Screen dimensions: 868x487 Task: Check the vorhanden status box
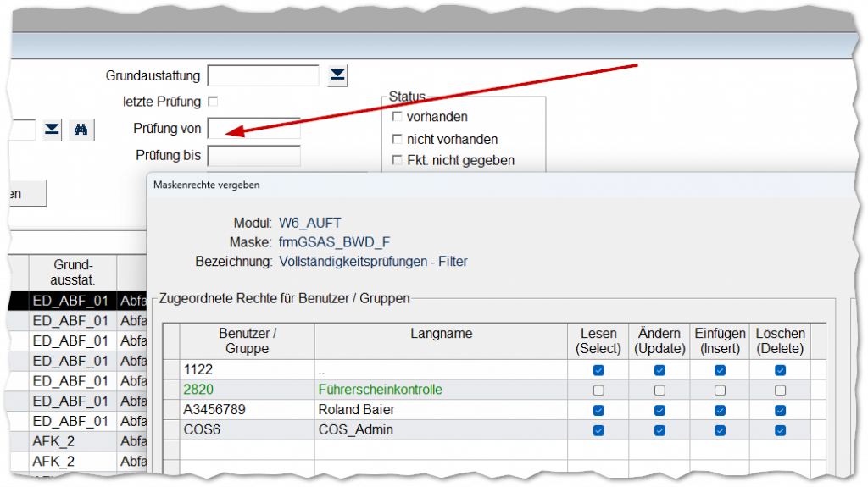(398, 117)
